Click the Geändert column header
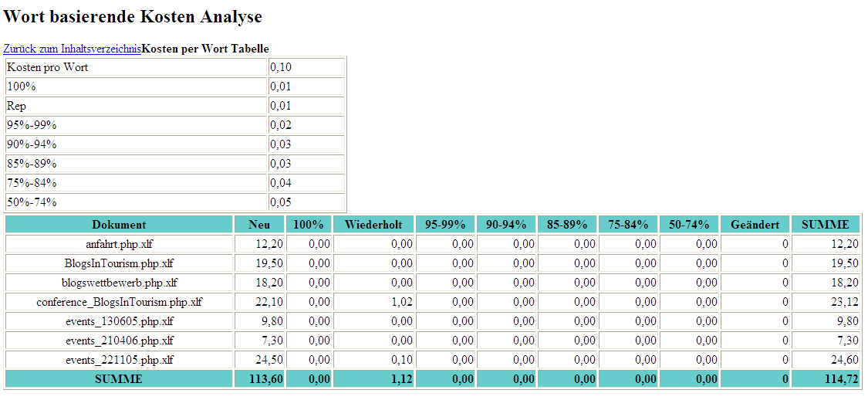 tap(755, 225)
